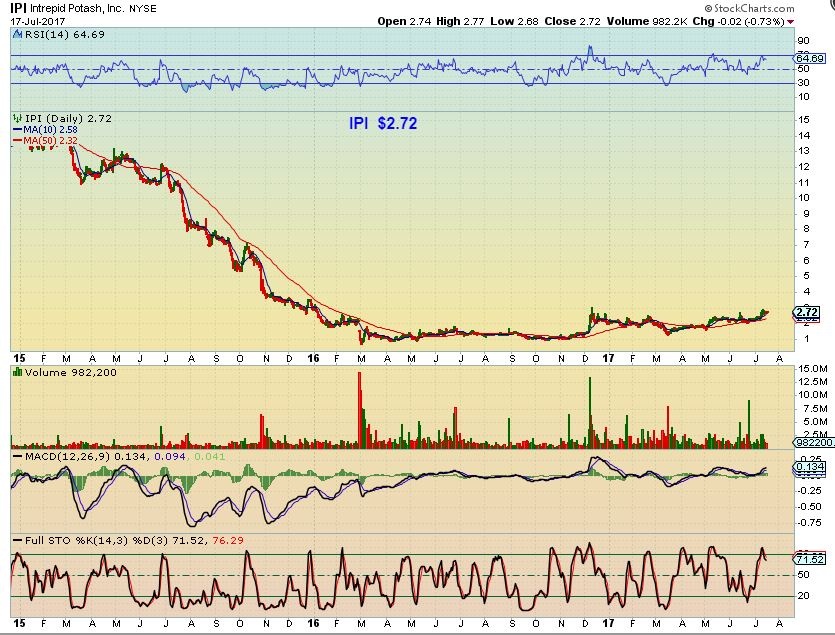Click the RSI(14) indicator legend icon
Viewport: 835px width, 635px height.
(x=14, y=32)
